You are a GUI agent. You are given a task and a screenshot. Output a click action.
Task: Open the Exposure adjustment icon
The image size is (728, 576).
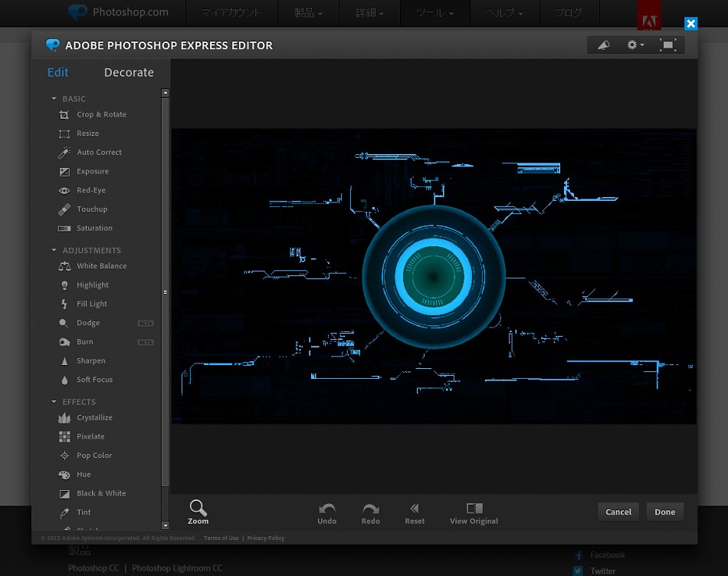(x=64, y=171)
